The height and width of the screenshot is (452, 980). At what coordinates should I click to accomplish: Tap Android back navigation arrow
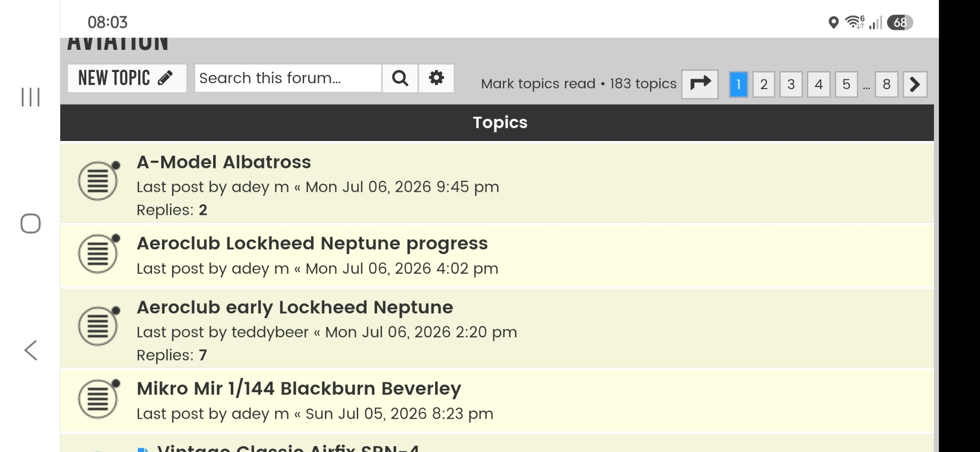pos(30,350)
